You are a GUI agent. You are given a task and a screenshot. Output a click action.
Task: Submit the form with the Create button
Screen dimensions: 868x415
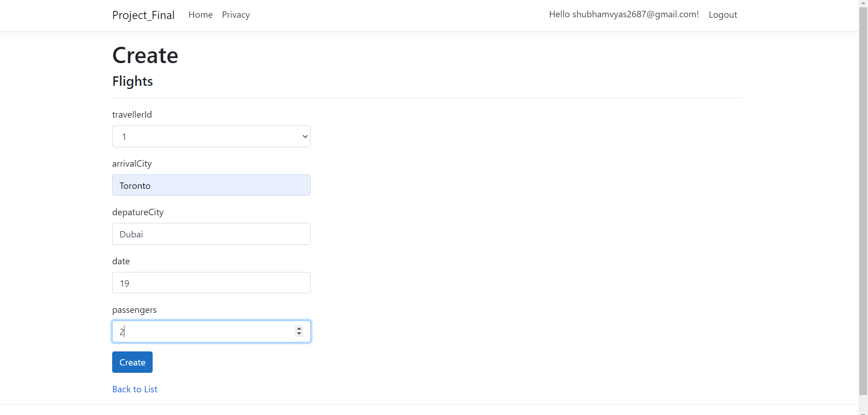[x=132, y=362]
